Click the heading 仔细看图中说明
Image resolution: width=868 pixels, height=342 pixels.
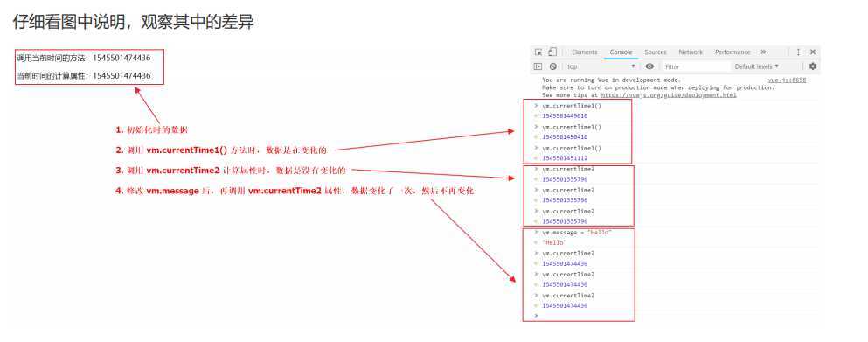[133, 22]
